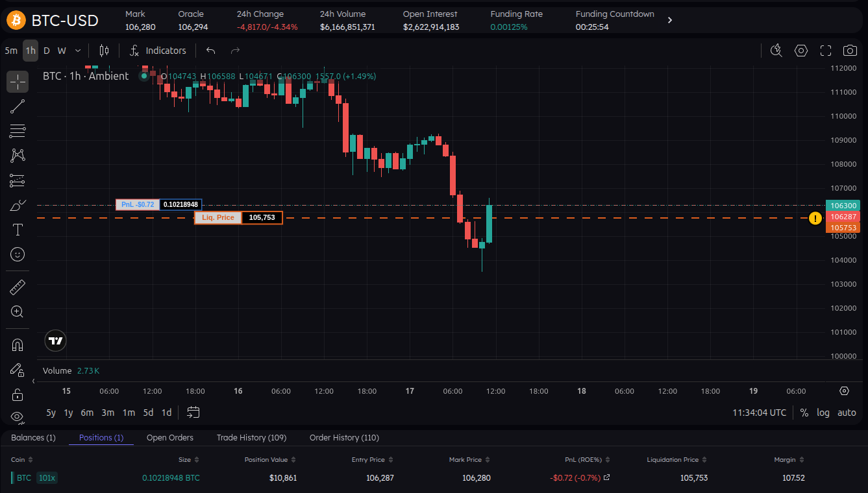This screenshot has width=868, height=493.
Task: Click the liquidation warning exclamation marker
Action: point(815,219)
